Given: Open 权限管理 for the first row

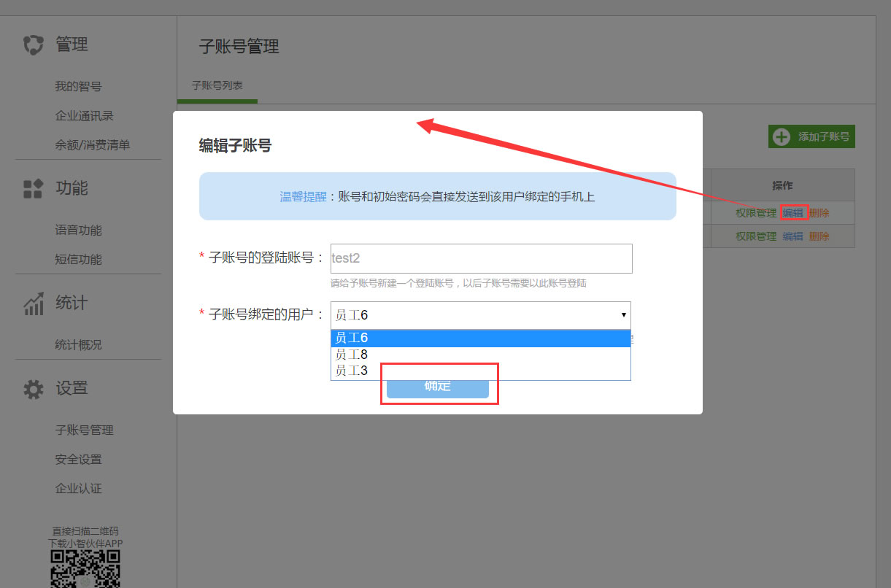Looking at the screenshot, I should click(756, 214).
